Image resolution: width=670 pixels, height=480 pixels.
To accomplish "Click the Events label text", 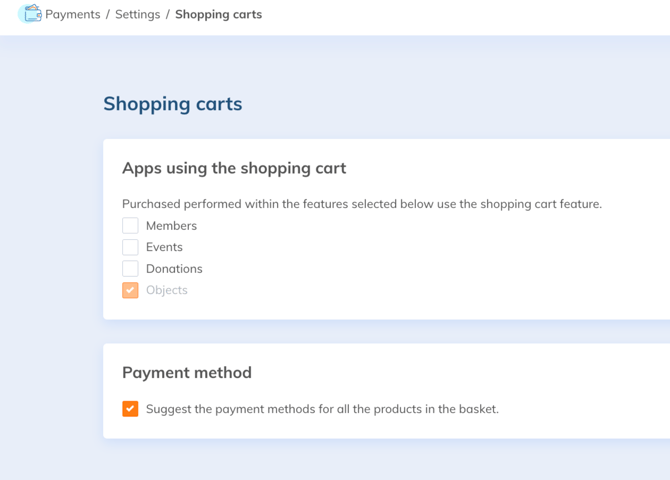I will (164, 247).
